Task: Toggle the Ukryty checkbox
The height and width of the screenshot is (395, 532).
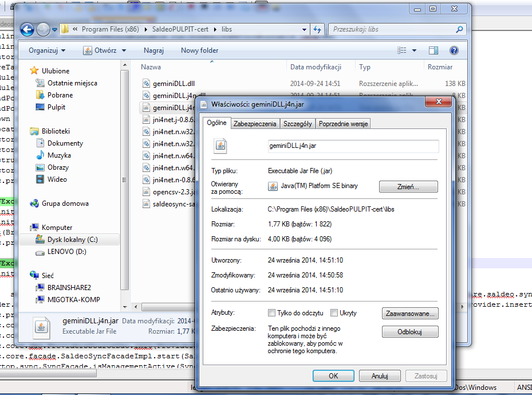Action: tap(334, 313)
